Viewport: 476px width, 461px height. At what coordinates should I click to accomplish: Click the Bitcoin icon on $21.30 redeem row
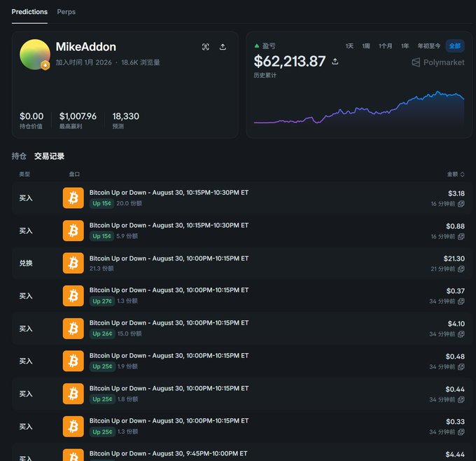point(73,263)
